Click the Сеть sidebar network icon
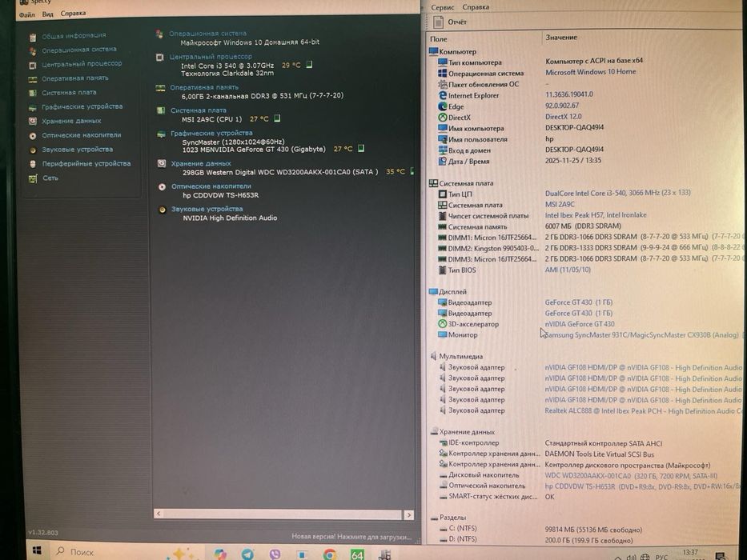This screenshot has width=747, height=560. pyautogui.click(x=32, y=178)
